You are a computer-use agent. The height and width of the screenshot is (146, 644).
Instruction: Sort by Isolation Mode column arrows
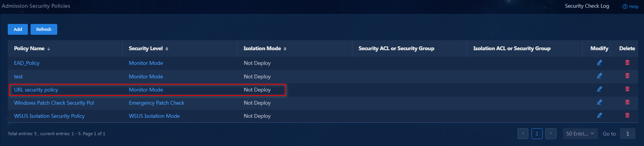coord(285,49)
